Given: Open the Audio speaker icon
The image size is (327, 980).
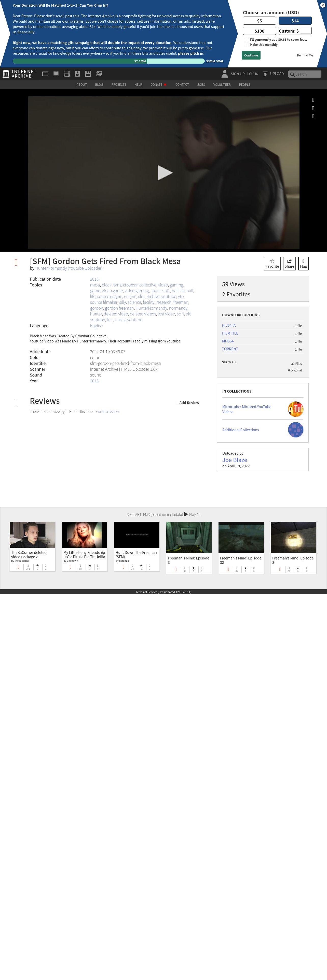Looking at the screenshot, I should (x=77, y=74).
